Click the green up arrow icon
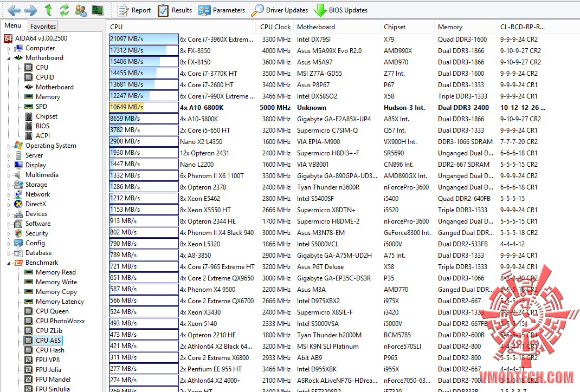Viewport: 580px width, 392px height. 48,10
